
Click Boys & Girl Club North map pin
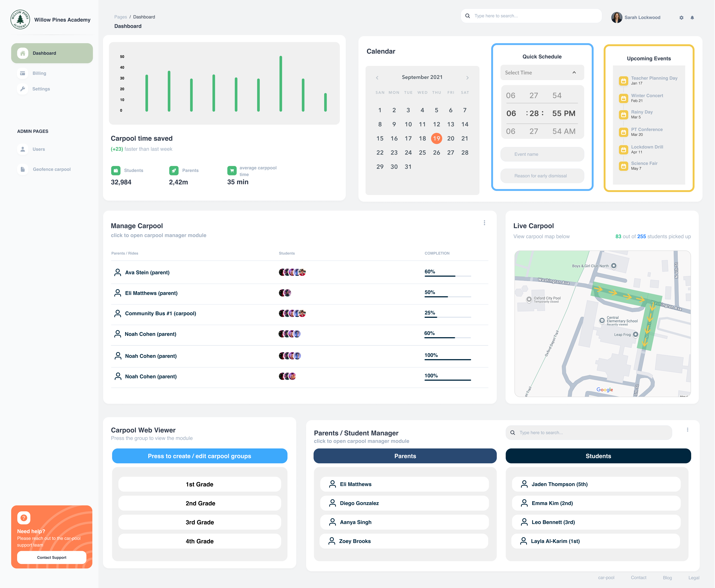click(614, 266)
